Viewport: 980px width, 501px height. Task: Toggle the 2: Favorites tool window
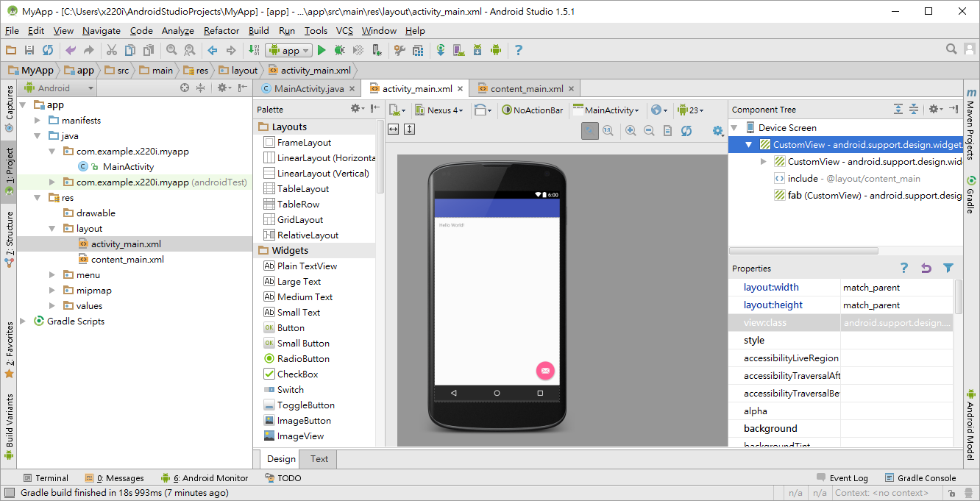pyautogui.click(x=9, y=349)
